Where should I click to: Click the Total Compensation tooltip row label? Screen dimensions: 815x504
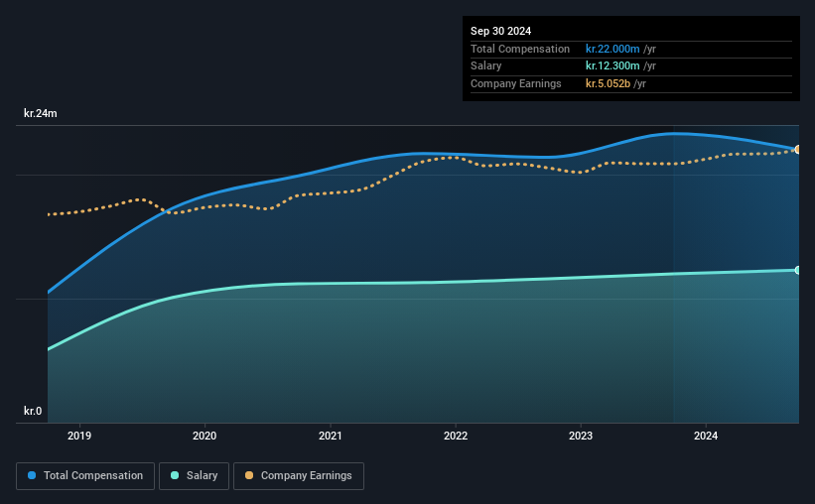pyautogui.click(x=520, y=49)
